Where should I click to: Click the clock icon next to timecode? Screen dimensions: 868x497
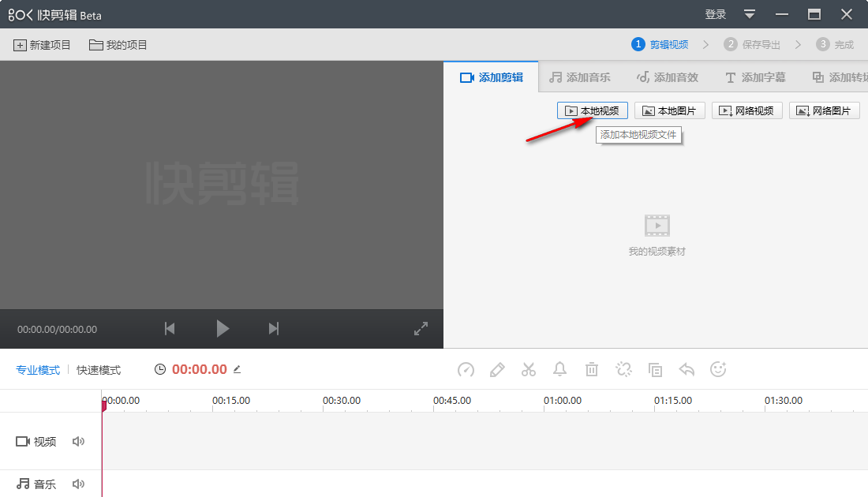pos(160,369)
